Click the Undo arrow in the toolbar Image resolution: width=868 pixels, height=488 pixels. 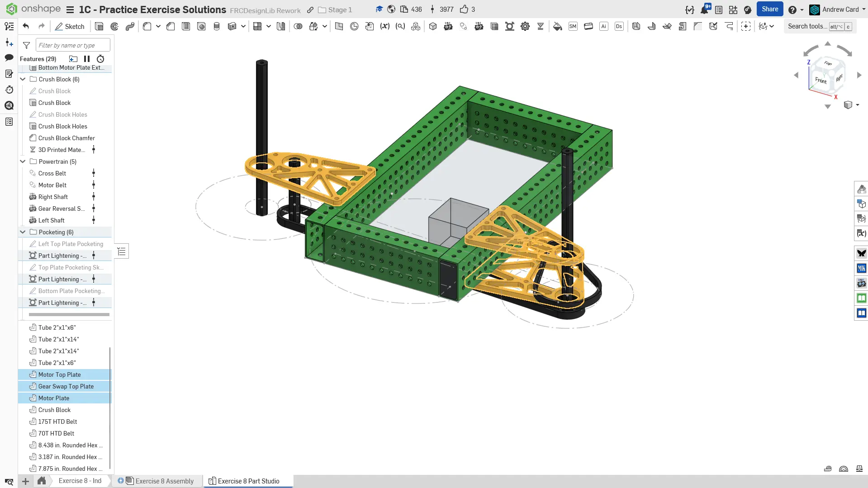(x=26, y=26)
